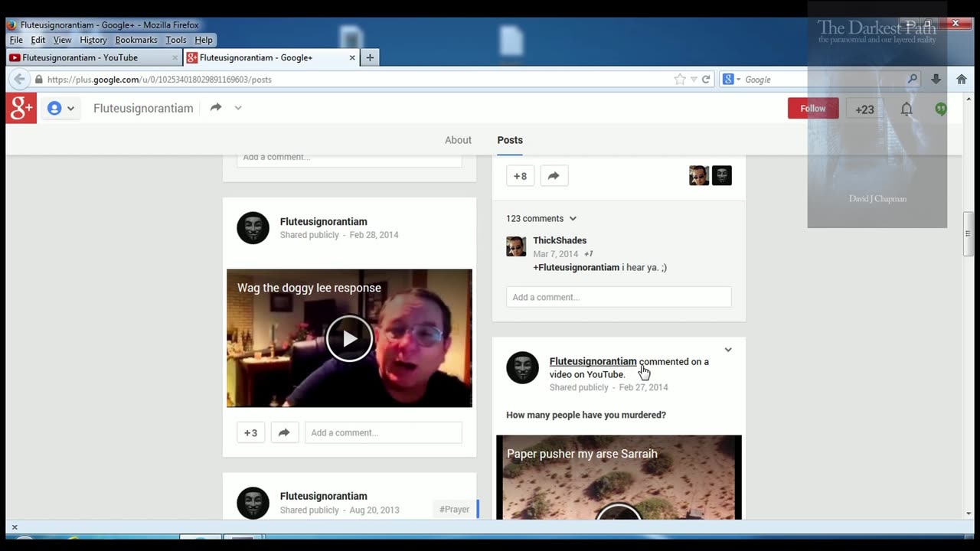The width and height of the screenshot is (980, 551).
Task: Expand the chevron beside header share arrow
Action: coord(238,108)
